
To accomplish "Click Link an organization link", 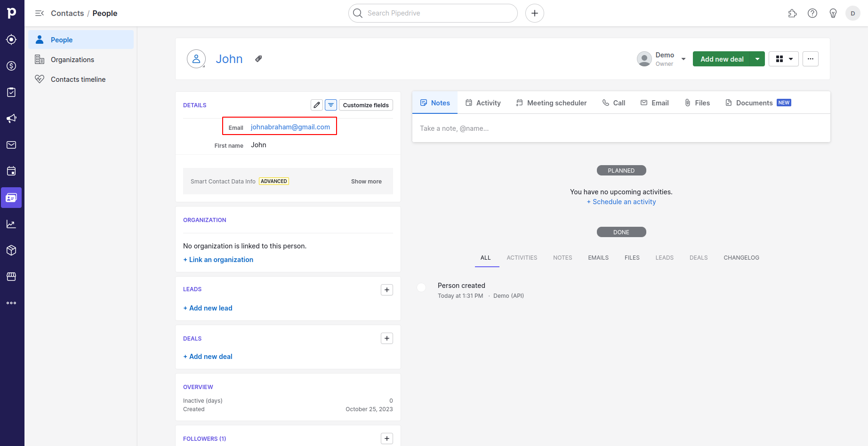I will coord(218,260).
